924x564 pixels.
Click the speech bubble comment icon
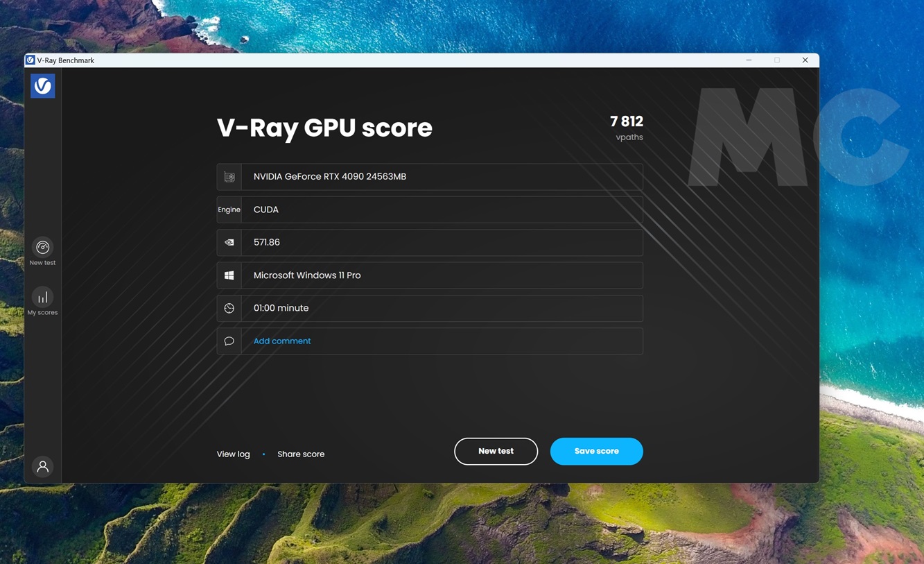(229, 341)
